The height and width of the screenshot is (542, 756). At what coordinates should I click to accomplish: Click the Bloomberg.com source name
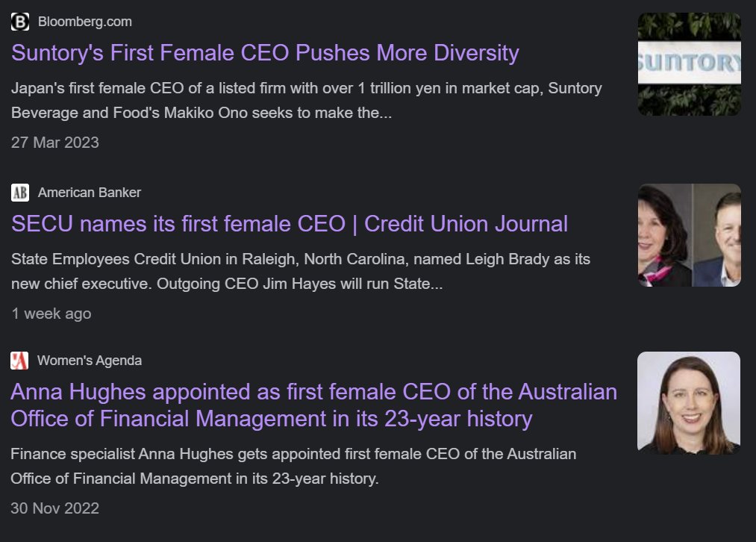point(84,22)
